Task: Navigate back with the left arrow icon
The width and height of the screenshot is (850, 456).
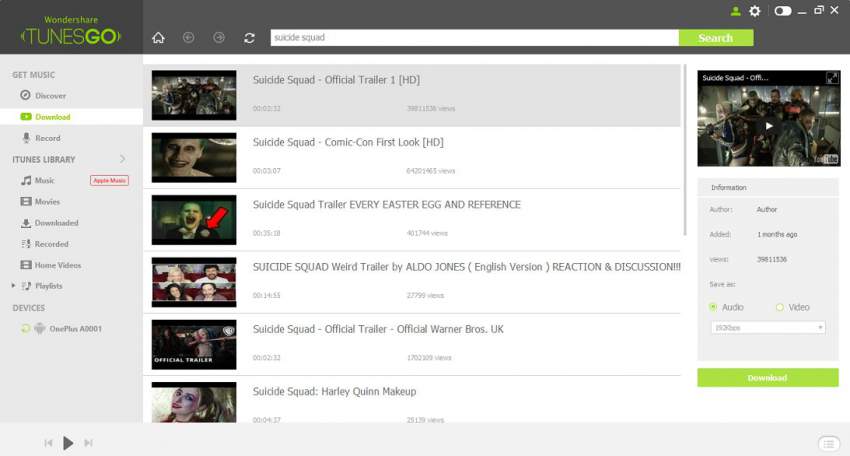Action: pyautogui.click(x=189, y=37)
